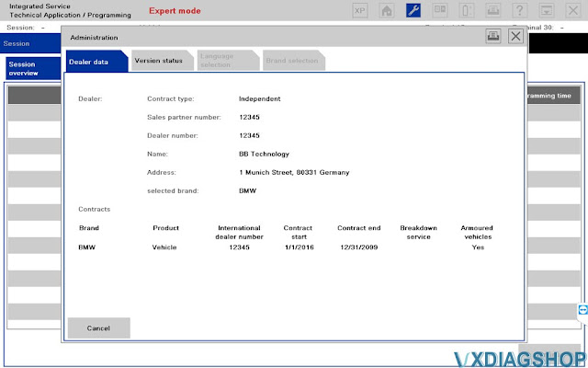588x368 pixels.
Task: Click the International dealer number column header
Action: pos(239,233)
